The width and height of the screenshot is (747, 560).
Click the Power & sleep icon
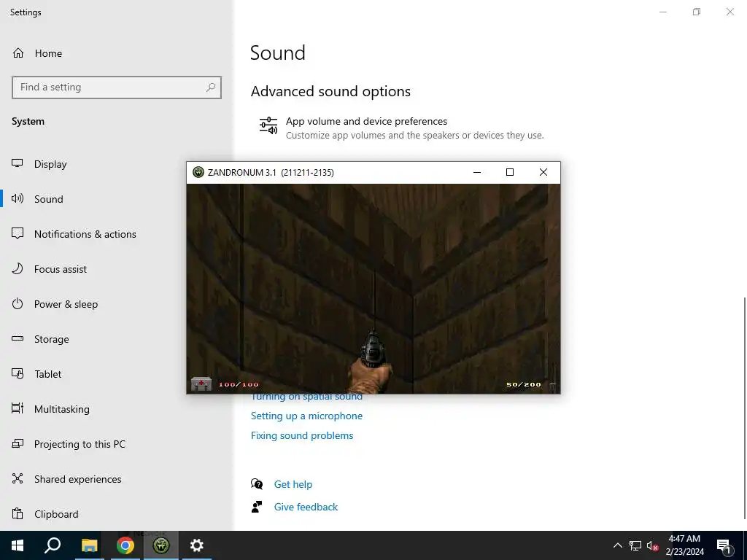click(x=18, y=303)
